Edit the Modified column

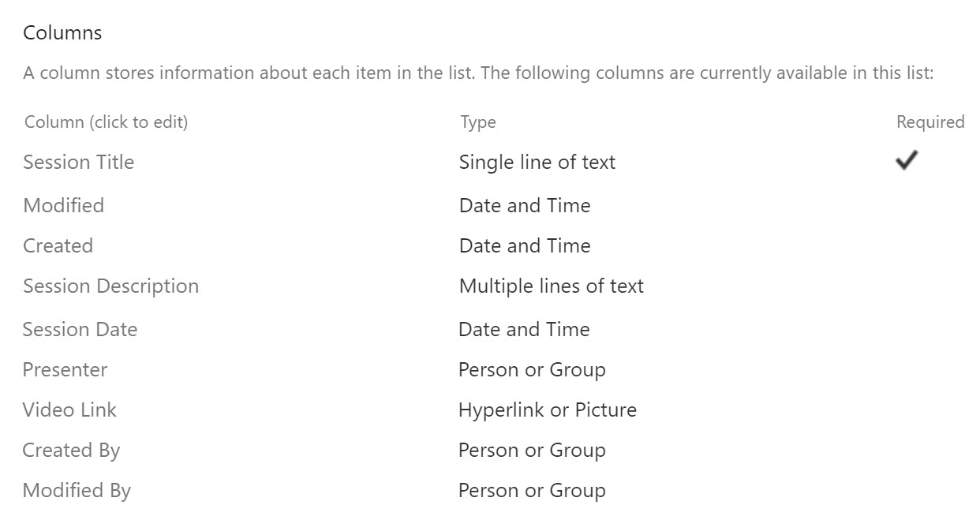pyautogui.click(x=63, y=205)
